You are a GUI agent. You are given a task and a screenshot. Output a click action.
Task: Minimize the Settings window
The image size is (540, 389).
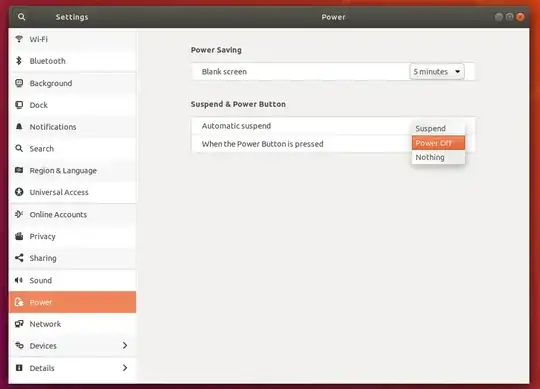click(x=498, y=17)
